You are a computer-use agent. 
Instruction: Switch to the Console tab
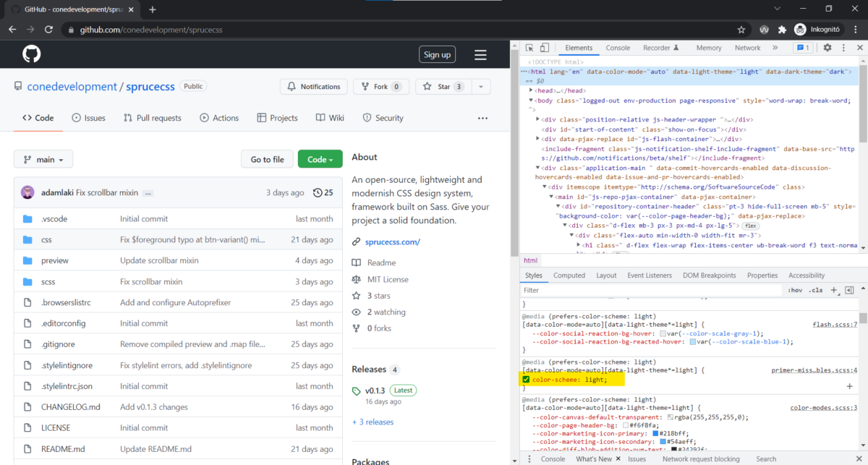pyautogui.click(x=617, y=47)
